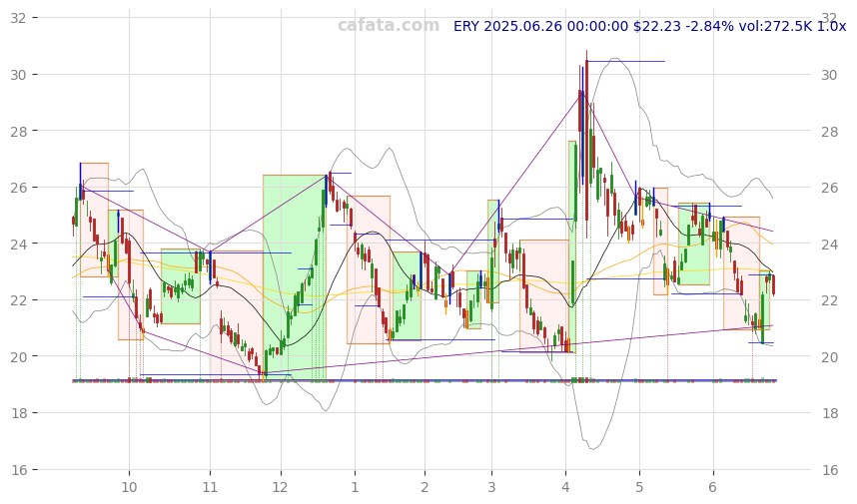Screen dimensions: 857x504
Task: Click month 12 on the time axis
Action: [x=281, y=487]
